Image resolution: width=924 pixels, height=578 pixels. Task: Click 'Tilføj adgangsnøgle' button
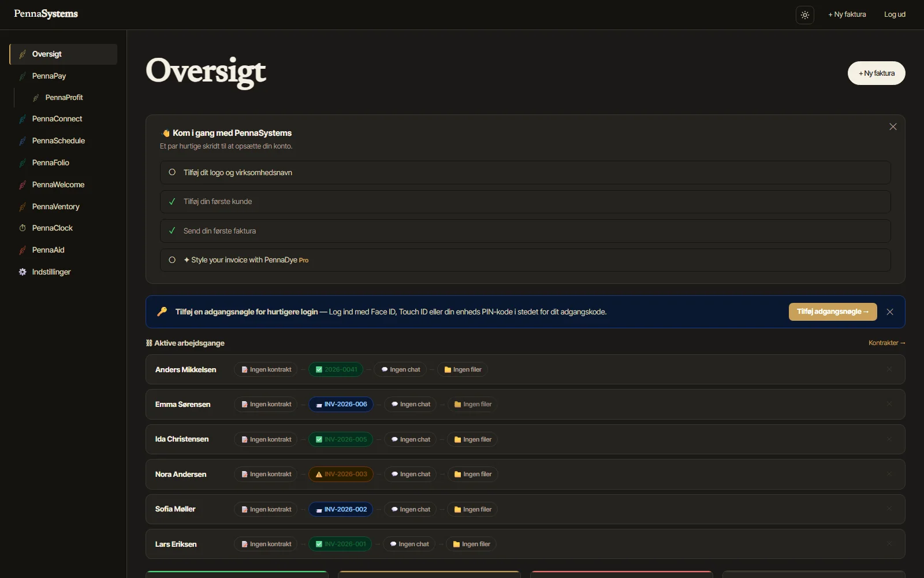833,312
